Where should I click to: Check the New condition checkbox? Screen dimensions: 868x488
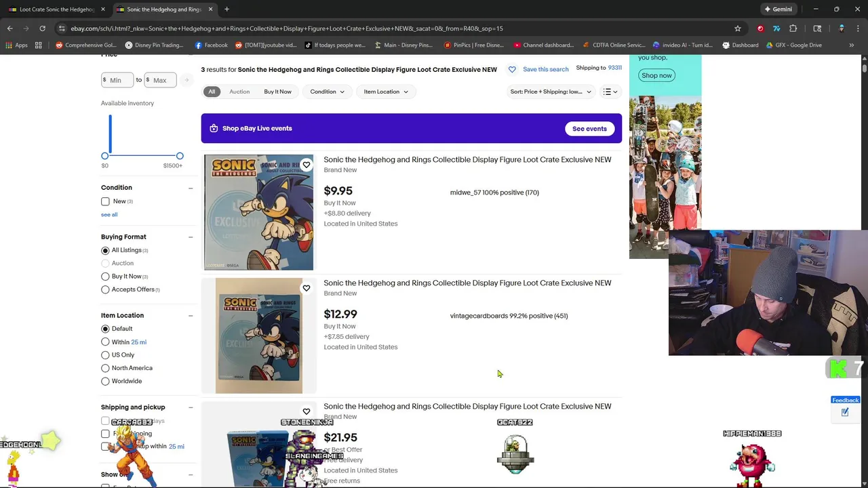point(105,201)
